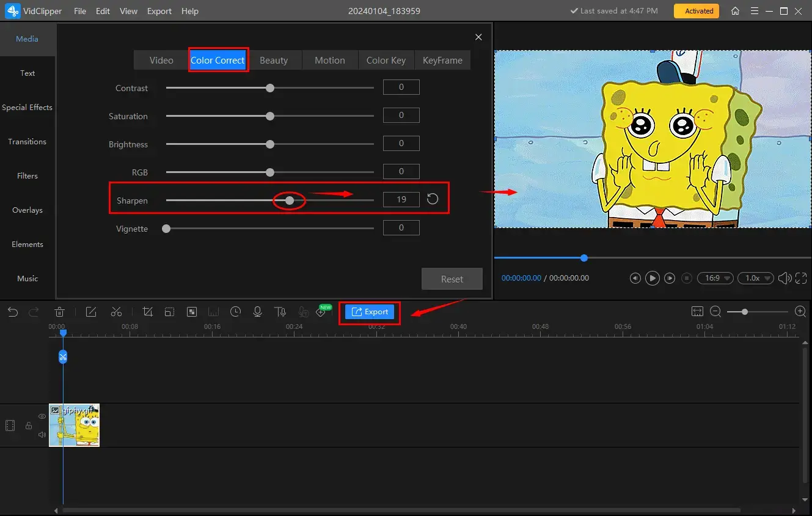Click the fullscreen preview icon

pos(802,278)
